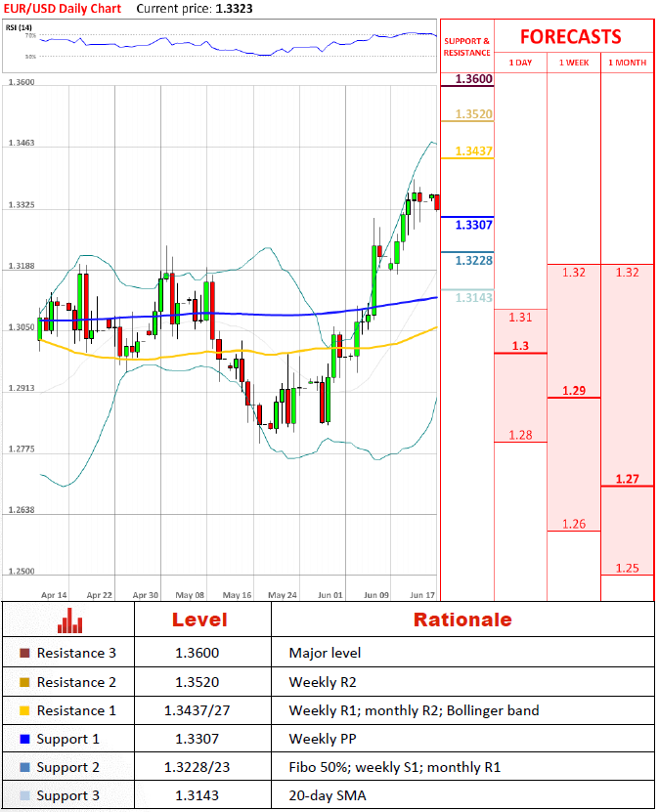Switch to the 1 WEEK forecast column
659x812 pixels.
click(x=573, y=63)
